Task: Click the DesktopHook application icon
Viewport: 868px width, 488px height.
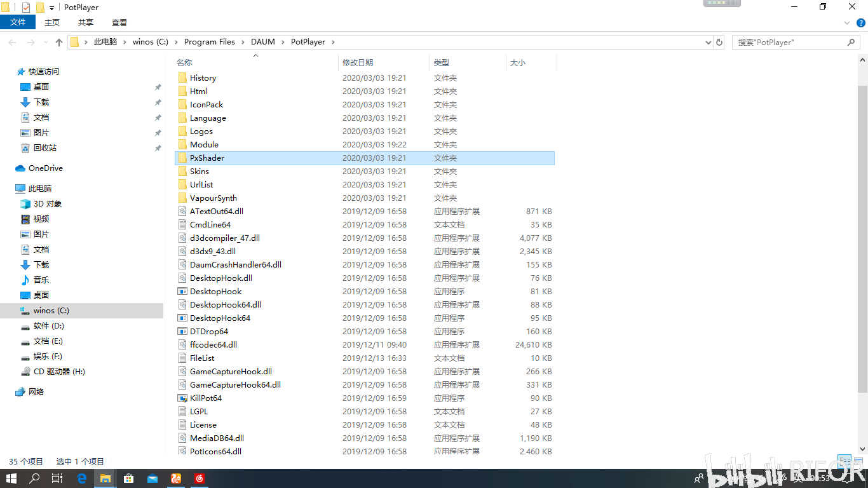Action: pyautogui.click(x=182, y=292)
